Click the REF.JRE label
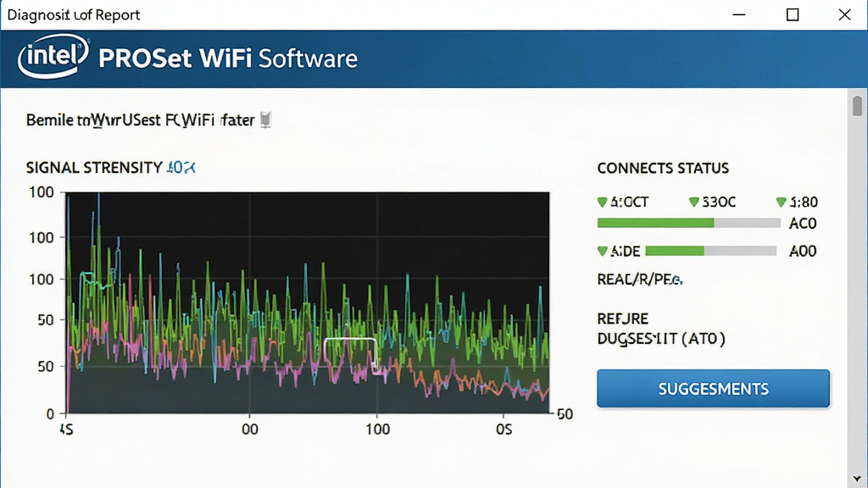868x488 pixels. (x=622, y=319)
